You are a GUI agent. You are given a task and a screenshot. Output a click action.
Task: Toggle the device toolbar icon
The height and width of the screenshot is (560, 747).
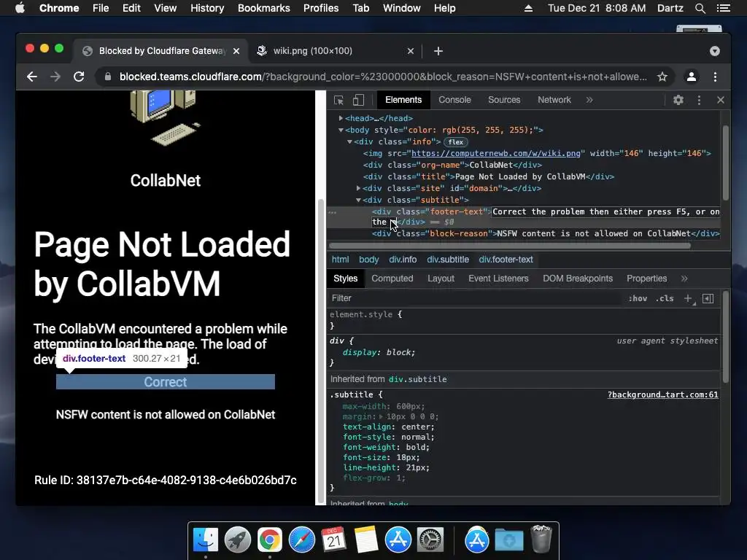coord(358,100)
